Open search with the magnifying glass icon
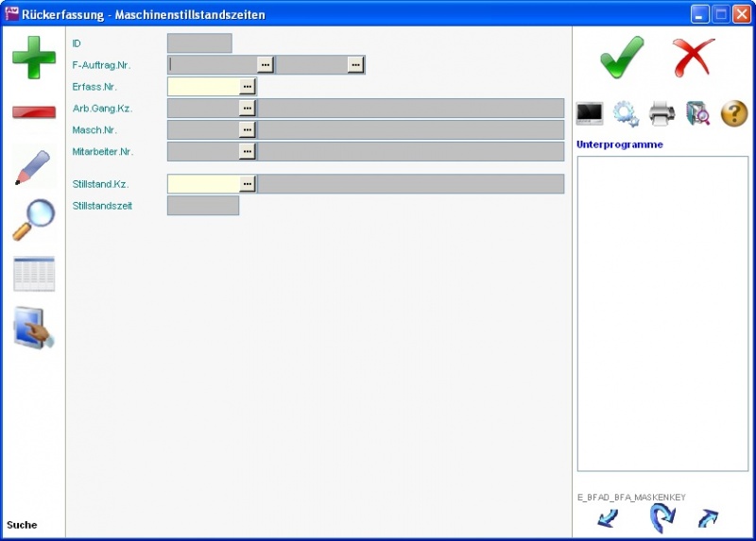Viewport: 756px width, 541px height. [x=33, y=220]
